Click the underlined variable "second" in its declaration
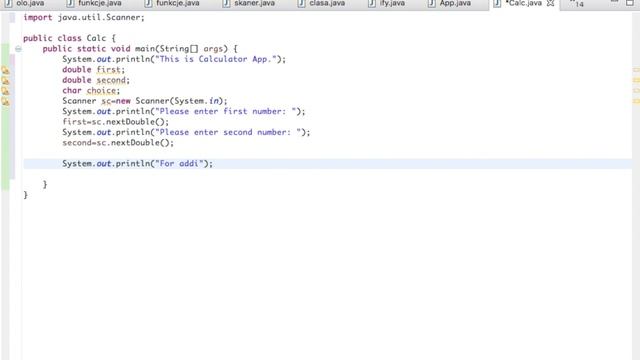 [x=111, y=80]
